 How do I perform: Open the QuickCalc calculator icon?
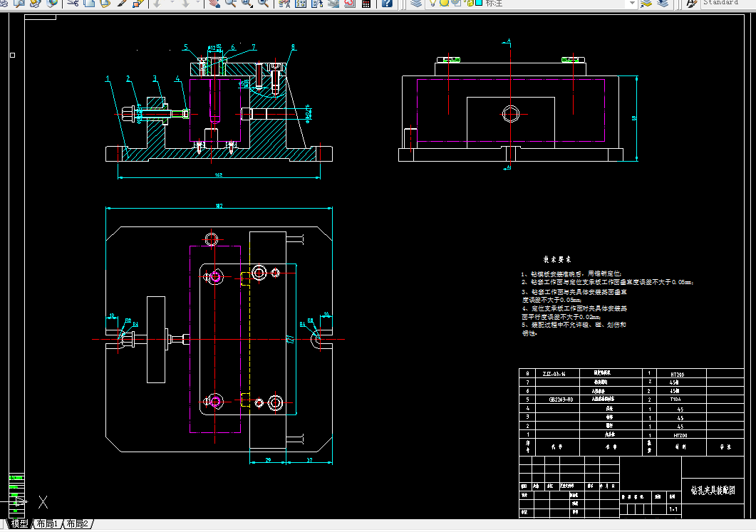pyautogui.click(x=366, y=4)
